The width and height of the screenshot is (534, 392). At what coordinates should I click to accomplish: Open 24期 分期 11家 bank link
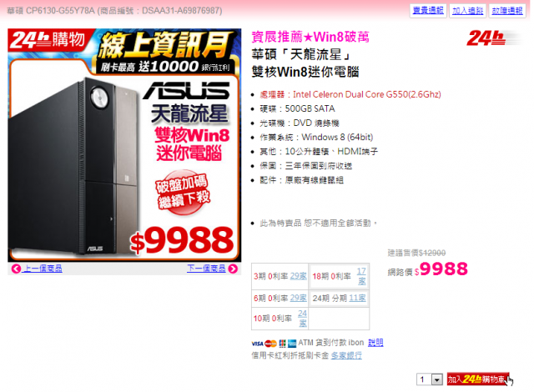pyautogui.click(x=357, y=298)
